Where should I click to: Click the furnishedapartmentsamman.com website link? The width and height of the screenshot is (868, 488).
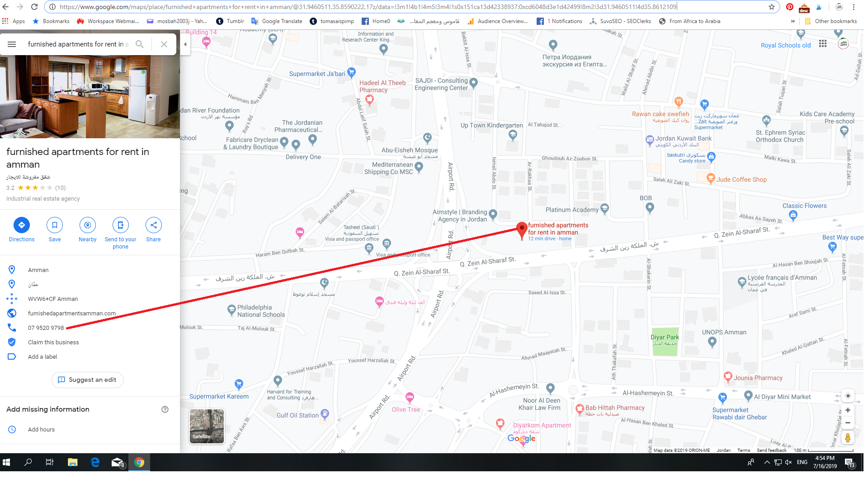tap(72, 313)
